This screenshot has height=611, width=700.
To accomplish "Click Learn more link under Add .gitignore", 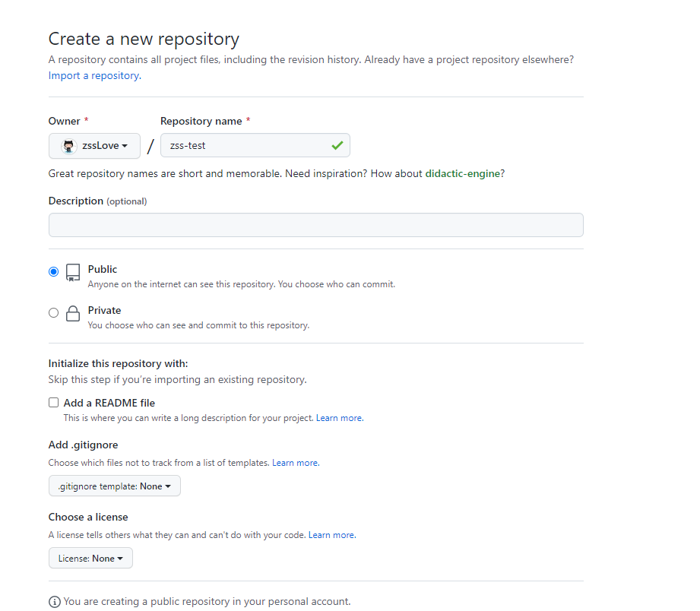I will click(295, 463).
